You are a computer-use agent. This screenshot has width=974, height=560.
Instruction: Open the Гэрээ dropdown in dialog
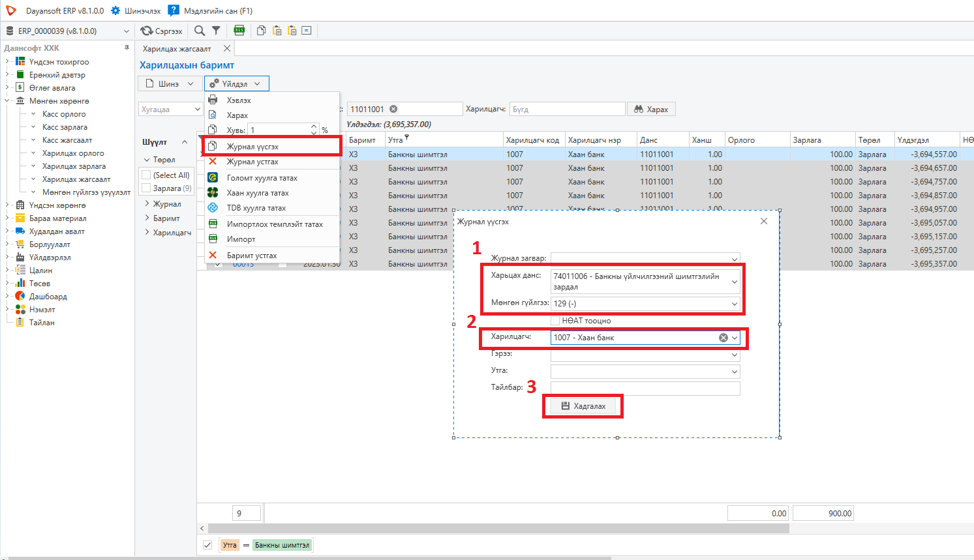tap(735, 355)
